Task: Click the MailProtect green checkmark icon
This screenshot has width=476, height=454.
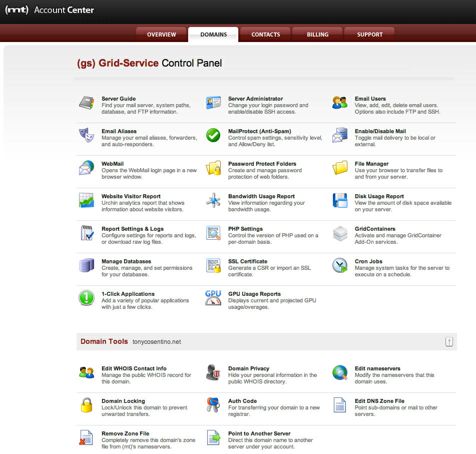Action: (213, 135)
